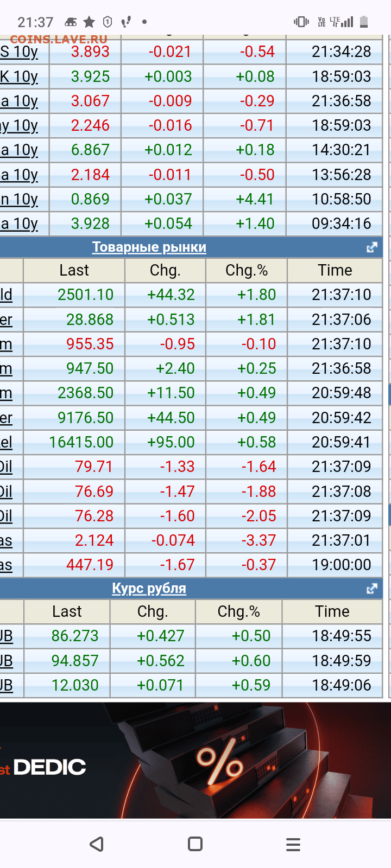Viewport: 391px width, 868px height.
Task: Click the 10y bond link with yield 0.869
Action: (20, 200)
